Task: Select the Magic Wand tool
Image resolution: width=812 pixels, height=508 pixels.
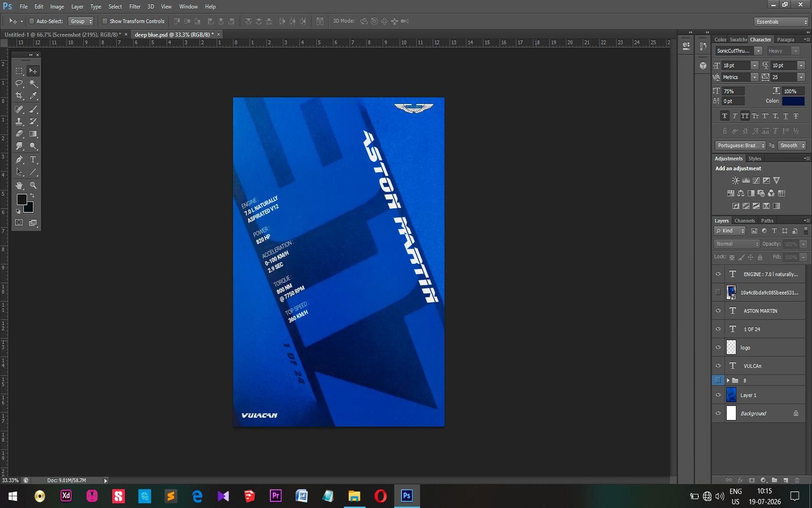Action: pyautogui.click(x=33, y=83)
